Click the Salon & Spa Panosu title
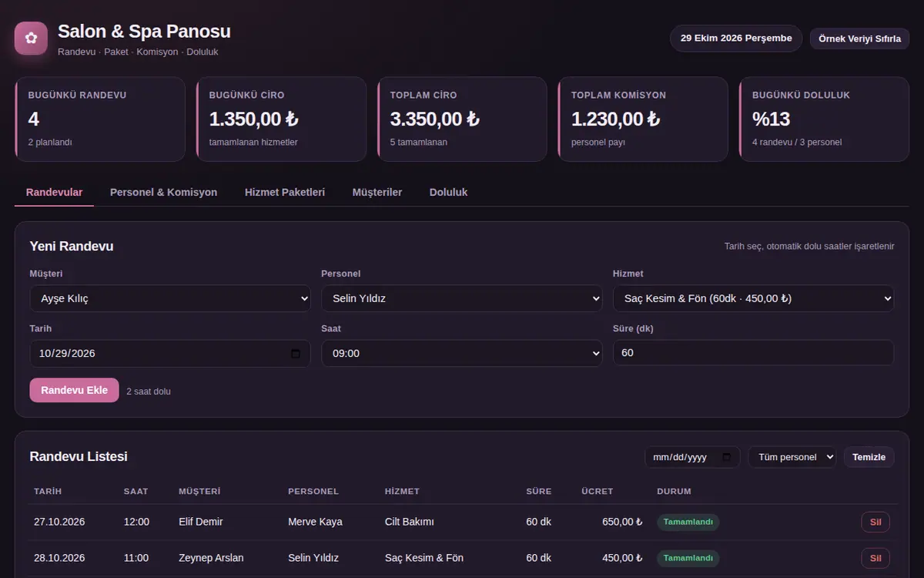 [144, 32]
